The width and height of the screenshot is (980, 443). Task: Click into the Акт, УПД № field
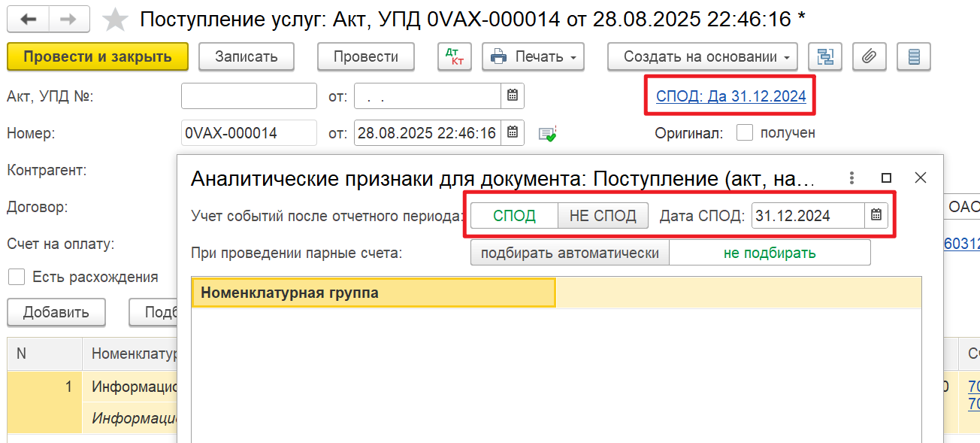click(249, 96)
